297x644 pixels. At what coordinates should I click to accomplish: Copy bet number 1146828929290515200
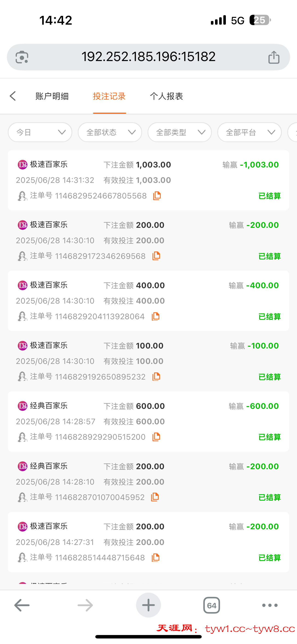click(156, 437)
